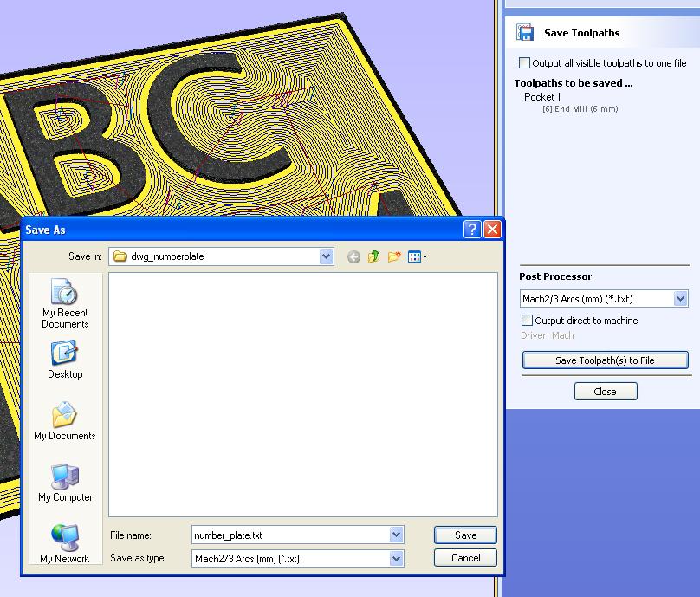Viewport: 700px width, 597px height.
Task: Go to Desktop location
Action: tap(65, 360)
